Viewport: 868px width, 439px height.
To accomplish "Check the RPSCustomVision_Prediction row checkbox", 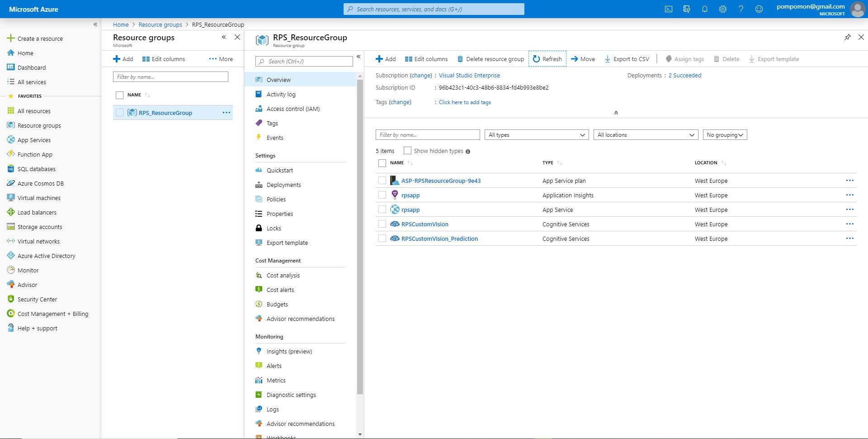I will click(x=382, y=239).
